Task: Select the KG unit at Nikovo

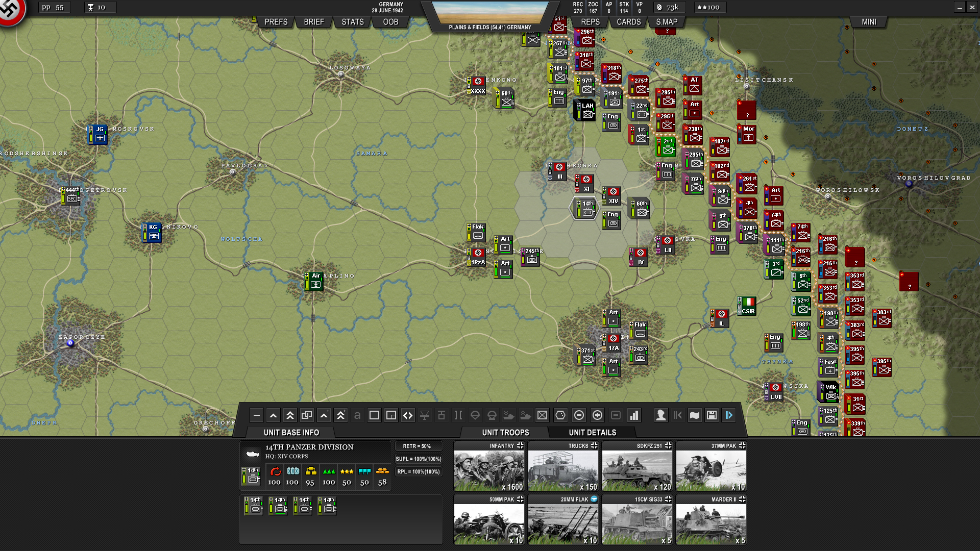Action: (152, 232)
